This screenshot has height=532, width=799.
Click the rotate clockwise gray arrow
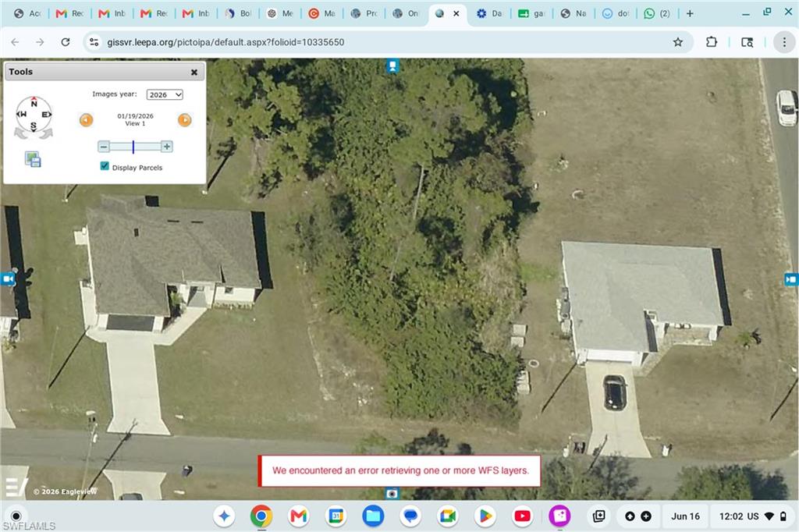click(x=46, y=133)
